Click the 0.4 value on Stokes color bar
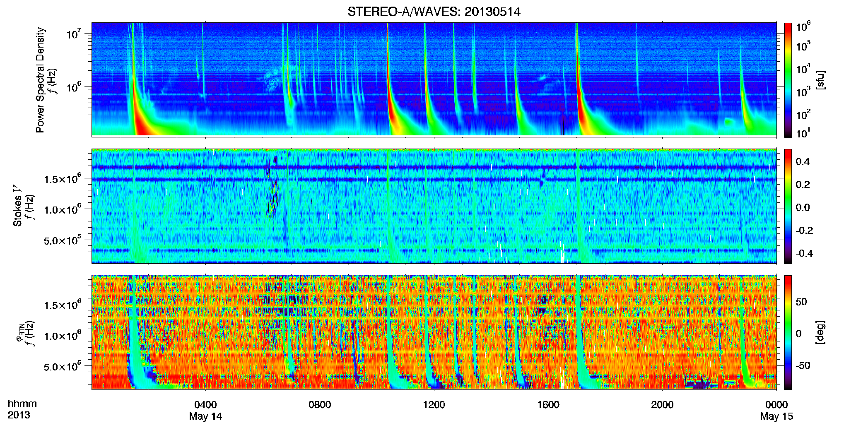The height and width of the screenshot is (447, 868). [x=803, y=161]
